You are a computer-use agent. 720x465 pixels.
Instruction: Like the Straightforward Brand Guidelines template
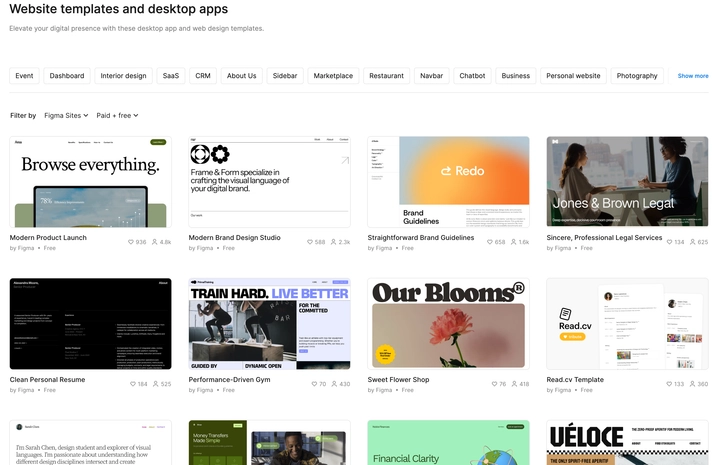coord(490,242)
